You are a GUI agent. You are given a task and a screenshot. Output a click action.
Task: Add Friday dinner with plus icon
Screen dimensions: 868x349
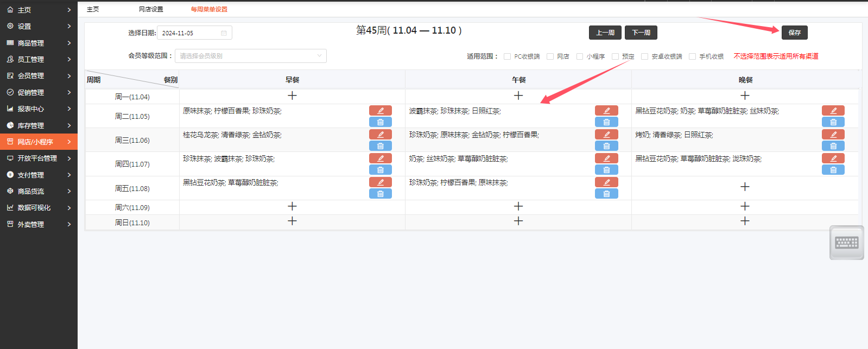[x=745, y=187]
